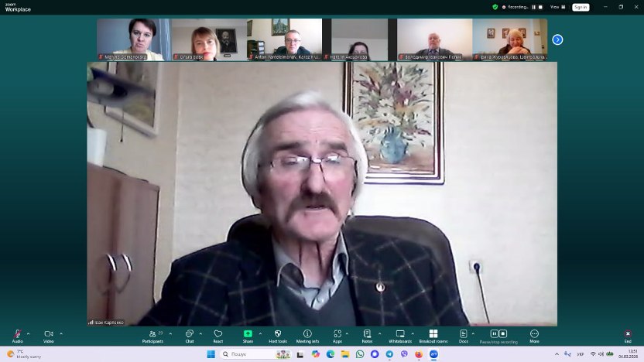The height and width of the screenshot is (362, 644).
Task: Expand the Share options arrow
Action: coord(260,333)
